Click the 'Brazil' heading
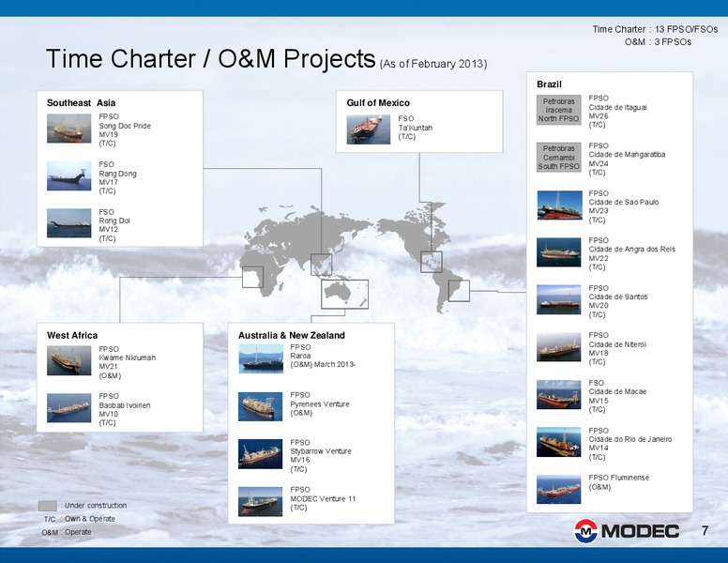Screen dimensions: 728x563 549,84
